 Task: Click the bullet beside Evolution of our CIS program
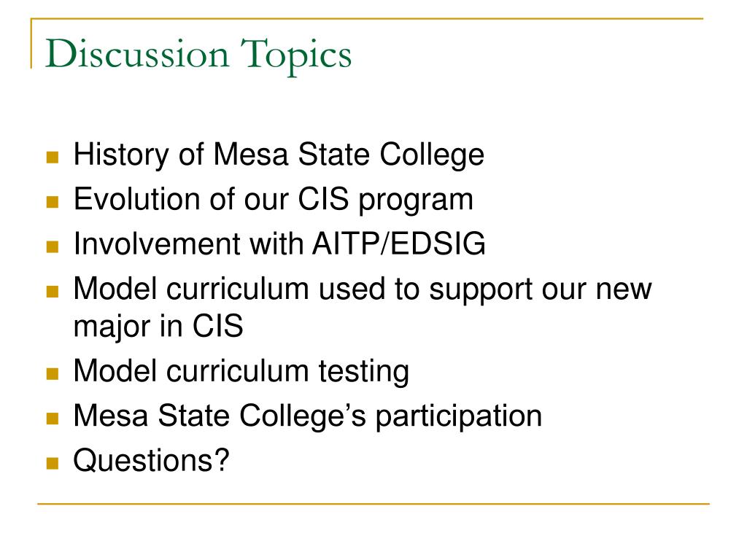[53, 202]
